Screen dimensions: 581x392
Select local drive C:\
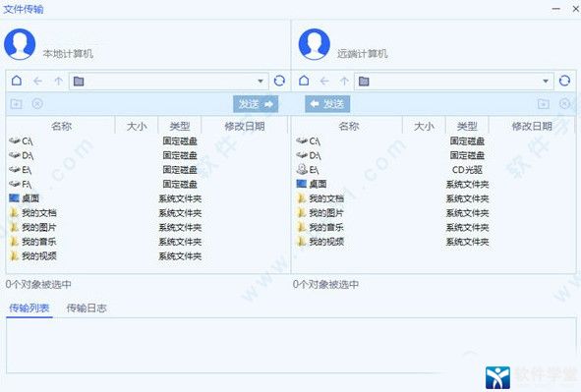(21, 141)
